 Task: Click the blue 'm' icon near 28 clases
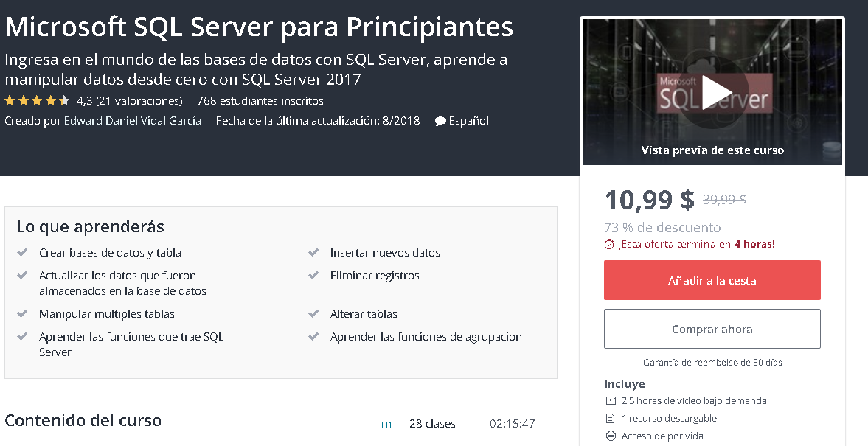(386, 423)
